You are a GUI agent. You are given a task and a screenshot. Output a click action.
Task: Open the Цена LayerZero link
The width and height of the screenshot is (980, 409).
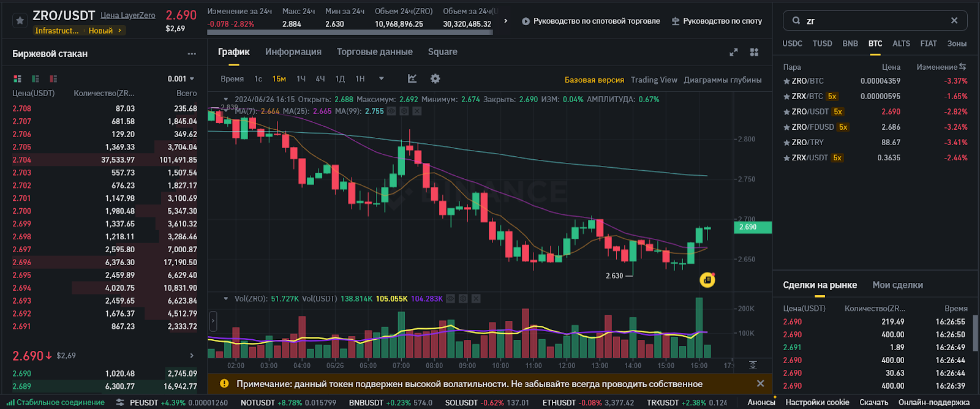coord(128,15)
